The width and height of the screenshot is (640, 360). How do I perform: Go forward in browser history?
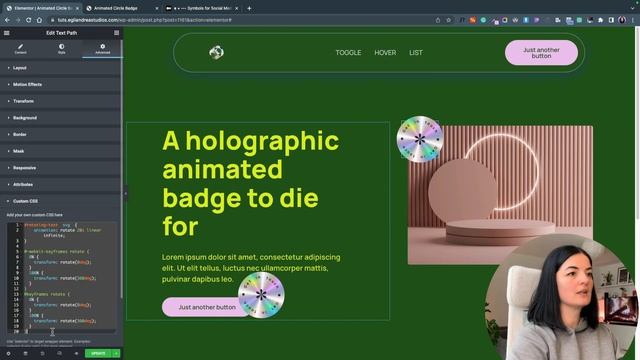pos(18,20)
